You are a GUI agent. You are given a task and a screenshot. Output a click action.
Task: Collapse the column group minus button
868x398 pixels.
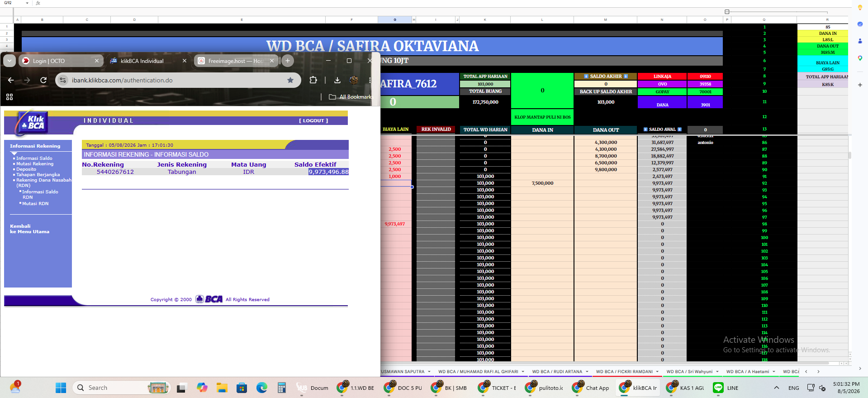(x=727, y=12)
